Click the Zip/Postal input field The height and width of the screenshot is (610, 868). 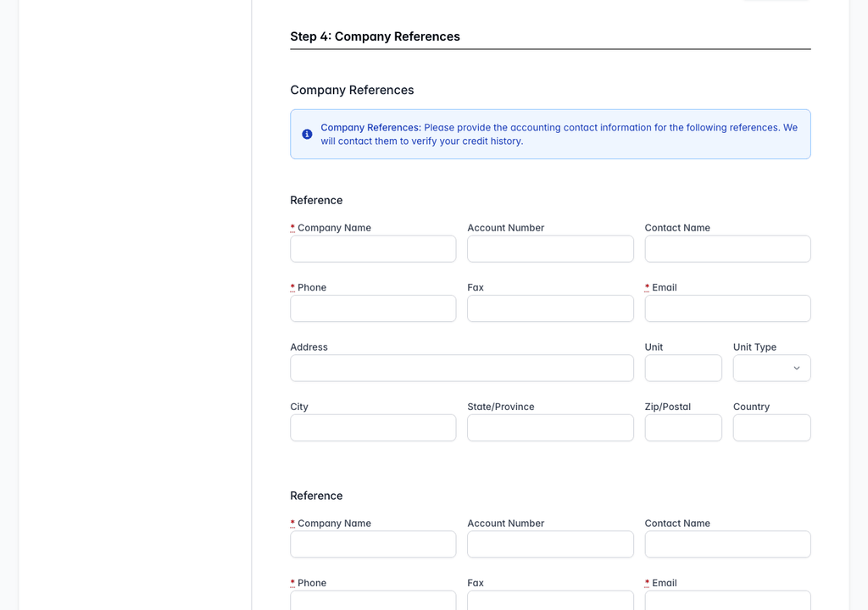tap(683, 428)
